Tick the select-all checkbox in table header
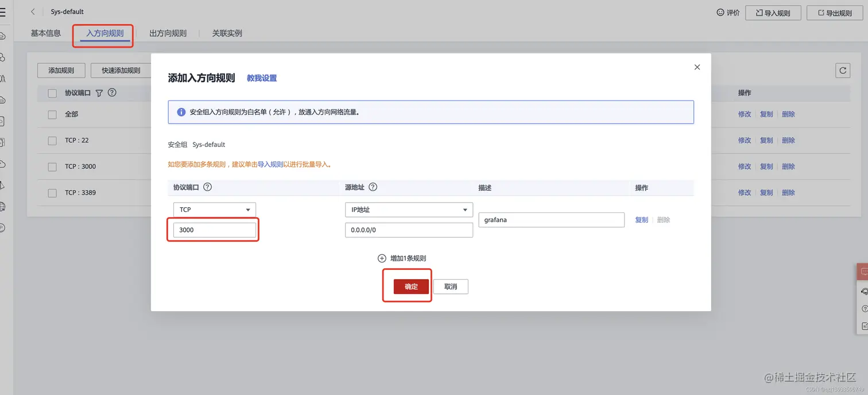868x395 pixels. 52,93
